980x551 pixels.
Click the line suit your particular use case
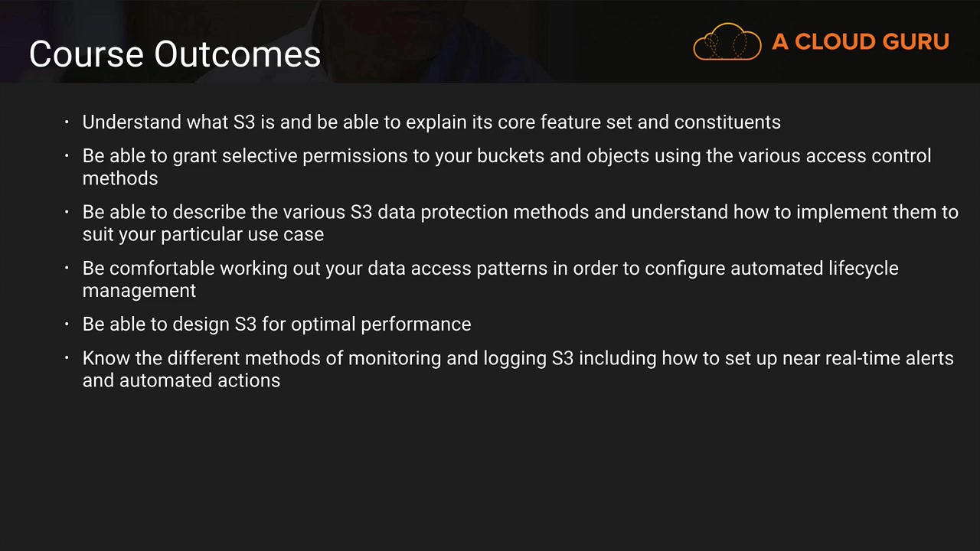pos(203,234)
